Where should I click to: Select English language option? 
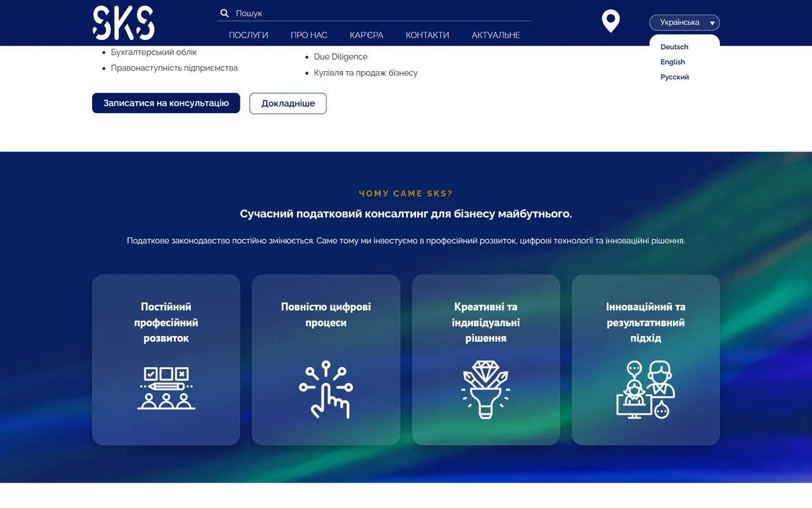coord(672,62)
